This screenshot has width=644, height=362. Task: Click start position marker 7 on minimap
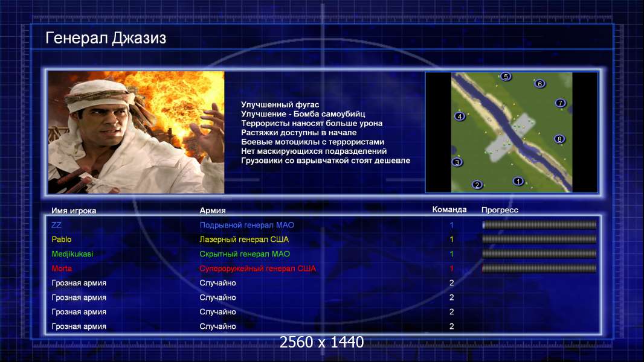click(560, 103)
